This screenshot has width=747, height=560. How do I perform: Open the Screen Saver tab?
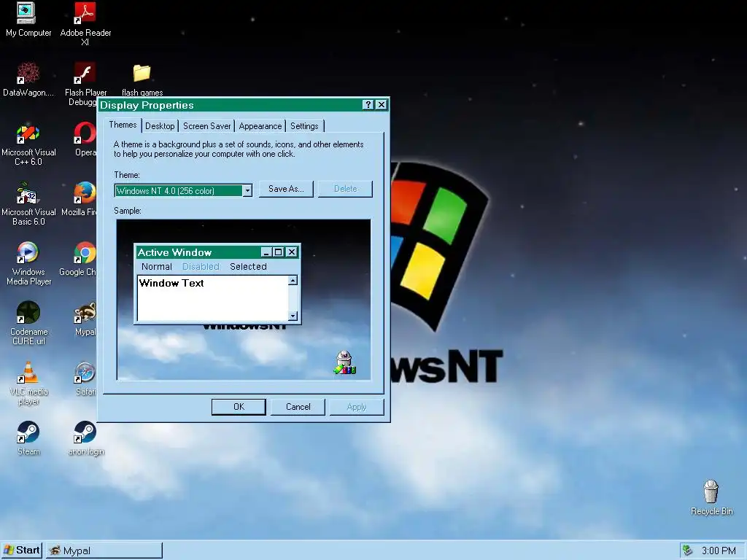(x=206, y=126)
